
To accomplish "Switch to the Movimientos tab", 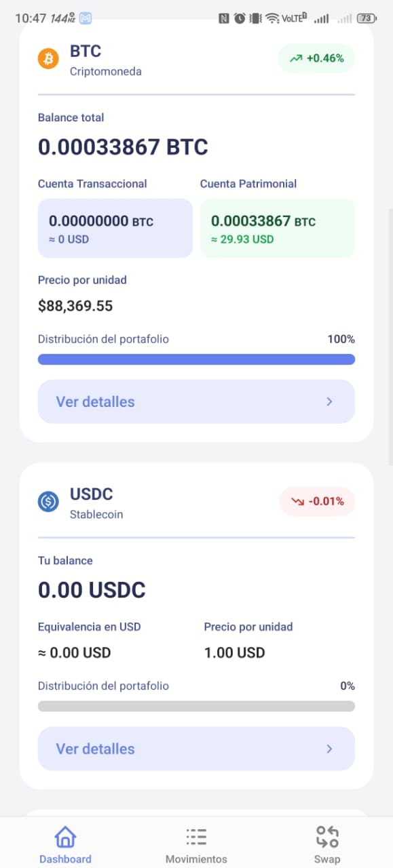I will tap(196, 843).
